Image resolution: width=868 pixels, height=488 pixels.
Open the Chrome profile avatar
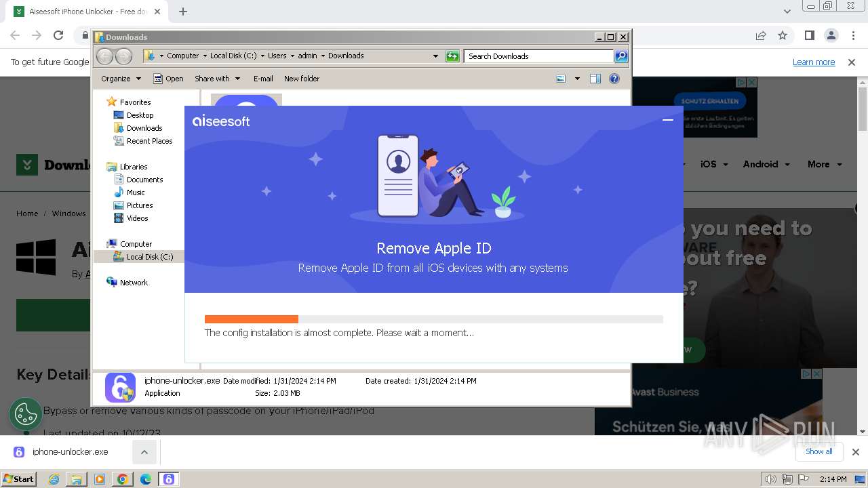tap(831, 35)
